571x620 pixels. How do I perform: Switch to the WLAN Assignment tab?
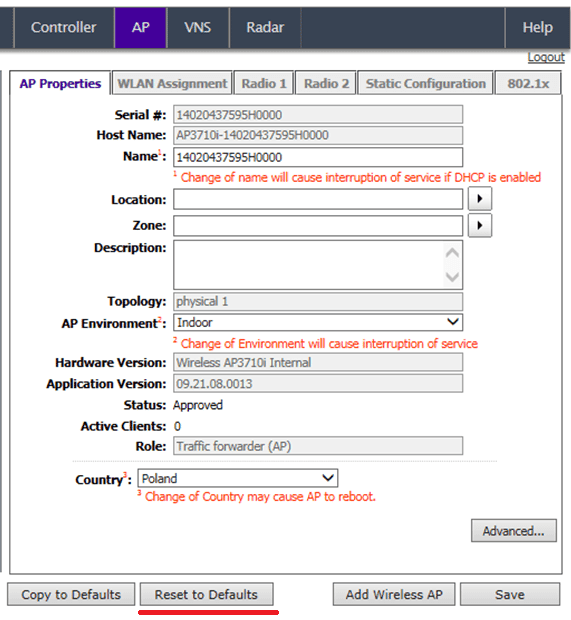pyautogui.click(x=172, y=83)
